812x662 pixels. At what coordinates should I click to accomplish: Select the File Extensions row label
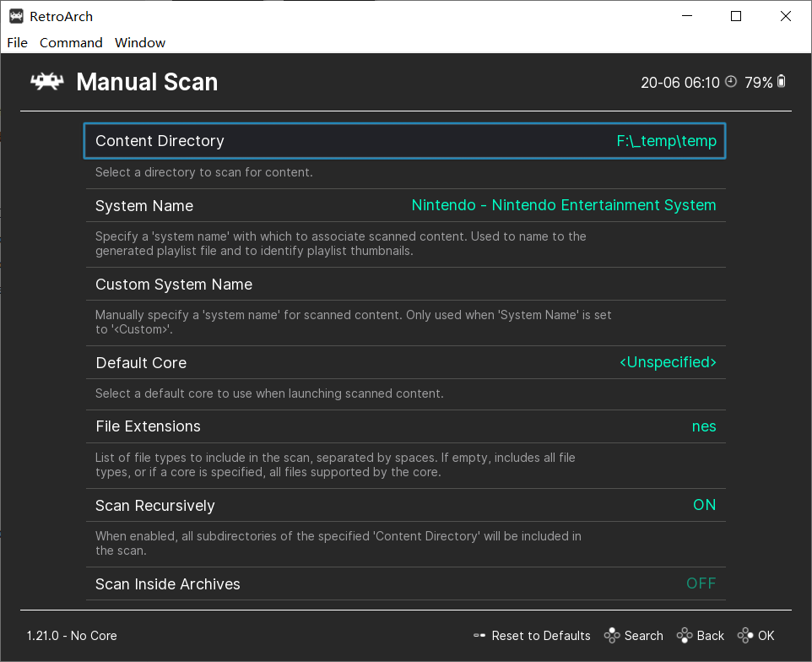pos(148,426)
